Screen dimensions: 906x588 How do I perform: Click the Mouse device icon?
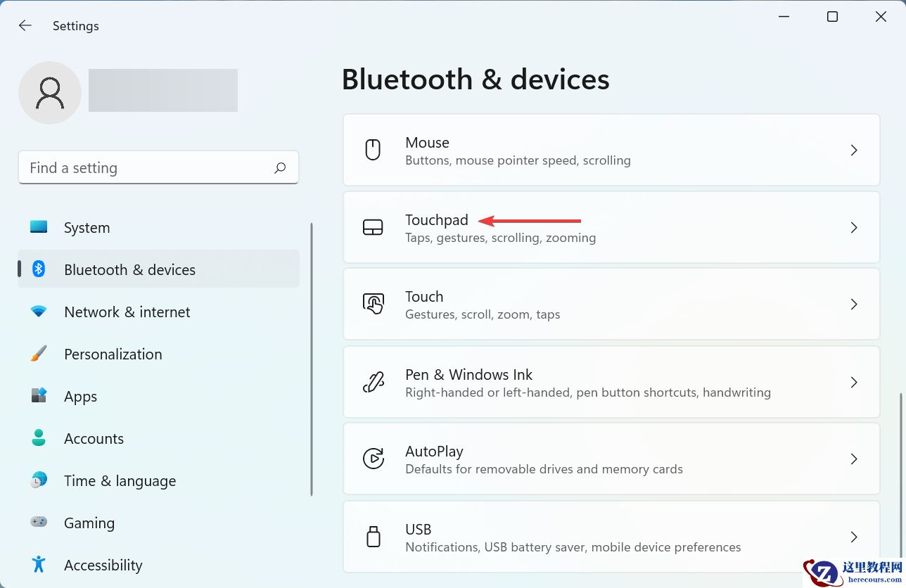click(373, 150)
